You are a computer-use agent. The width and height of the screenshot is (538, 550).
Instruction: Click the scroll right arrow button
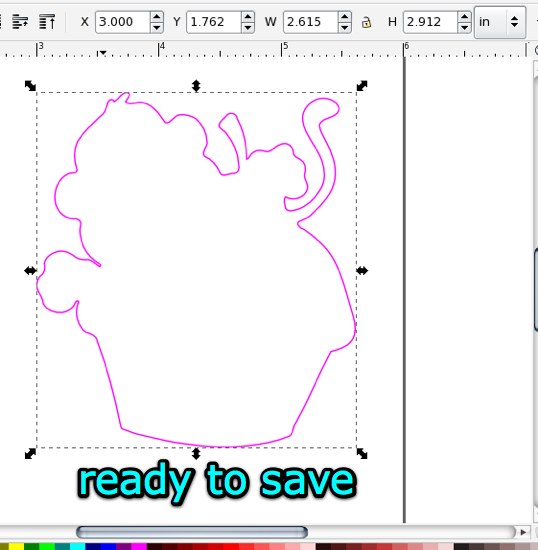click(x=523, y=532)
